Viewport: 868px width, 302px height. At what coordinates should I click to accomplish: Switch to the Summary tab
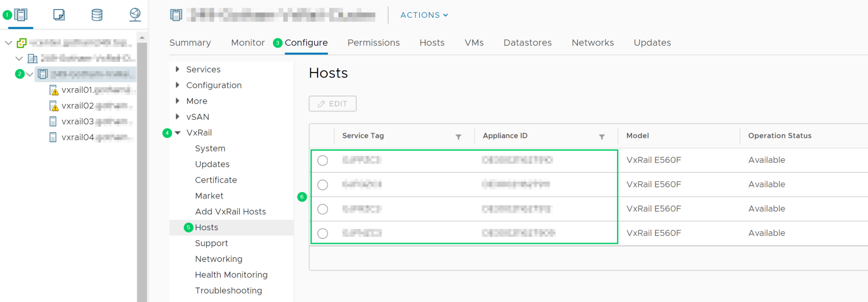click(x=190, y=42)
